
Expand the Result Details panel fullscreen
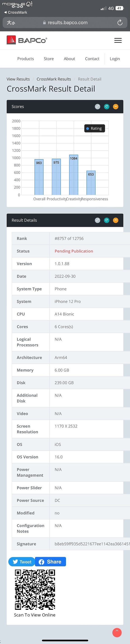click(98, 220)
